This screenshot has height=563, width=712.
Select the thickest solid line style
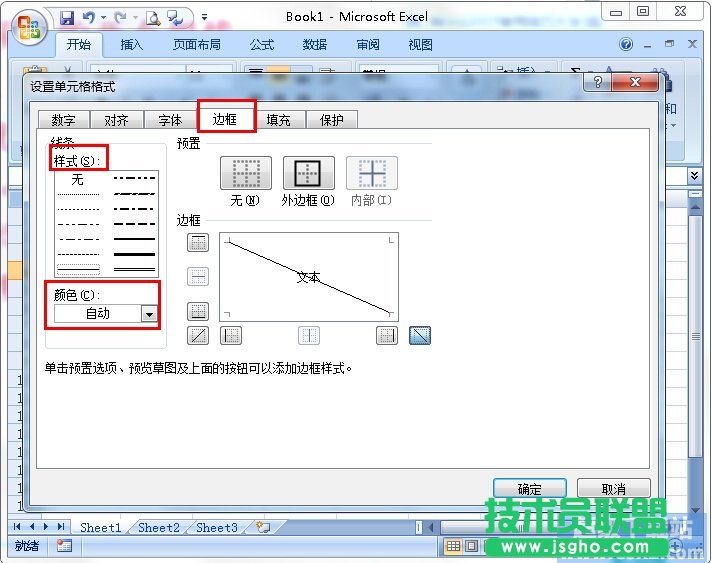coord(134,254)
